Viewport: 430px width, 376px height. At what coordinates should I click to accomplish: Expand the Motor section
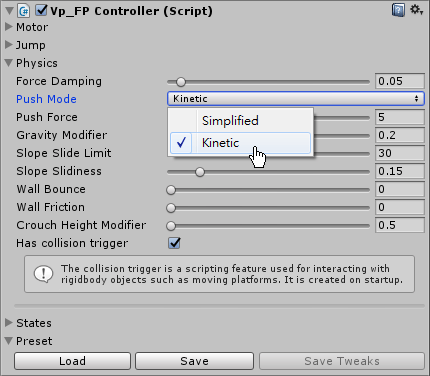[9, 27]
